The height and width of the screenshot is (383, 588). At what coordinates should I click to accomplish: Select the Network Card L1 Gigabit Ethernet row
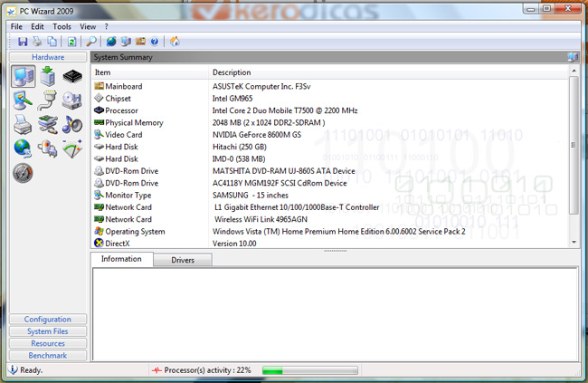click(330, 207)
